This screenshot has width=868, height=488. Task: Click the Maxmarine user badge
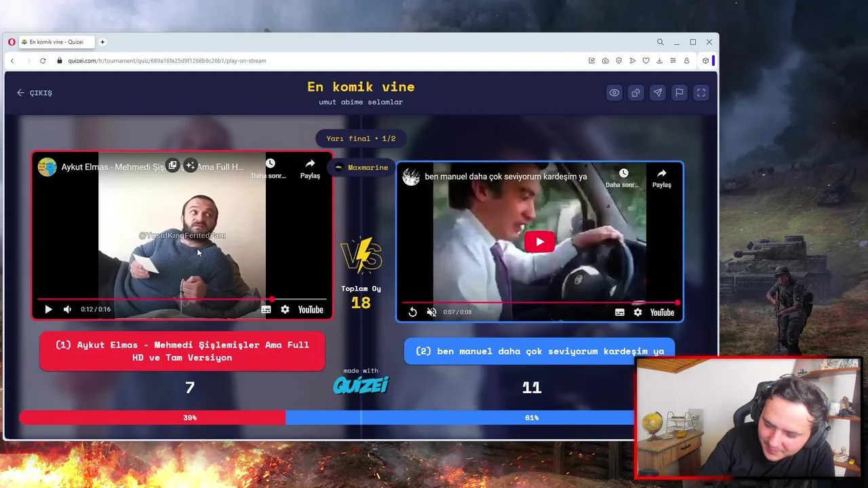362,167
